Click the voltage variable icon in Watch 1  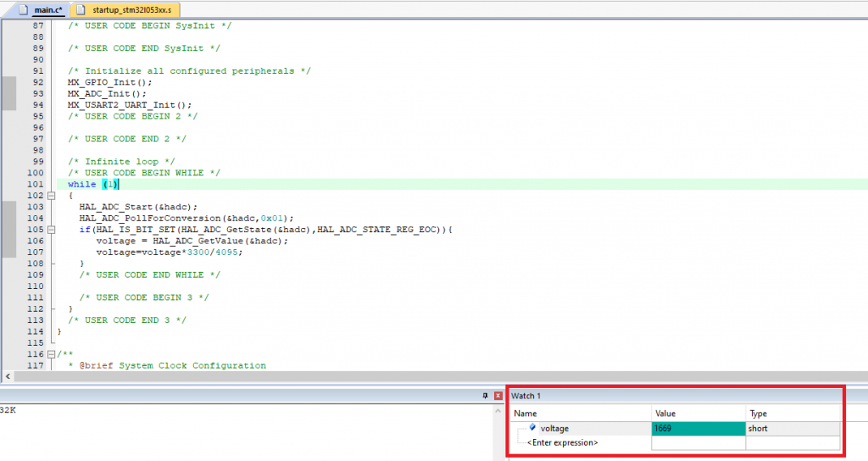pos(532,428)
